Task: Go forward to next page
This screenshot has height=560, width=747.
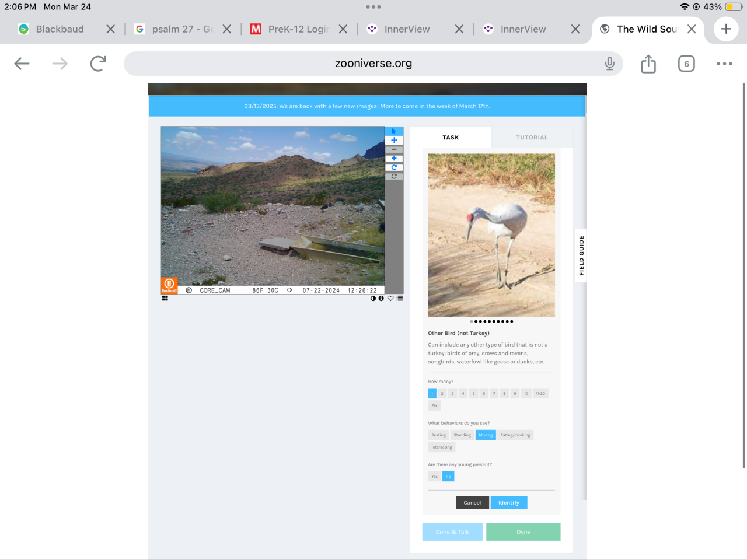Action: click(60, 64)
